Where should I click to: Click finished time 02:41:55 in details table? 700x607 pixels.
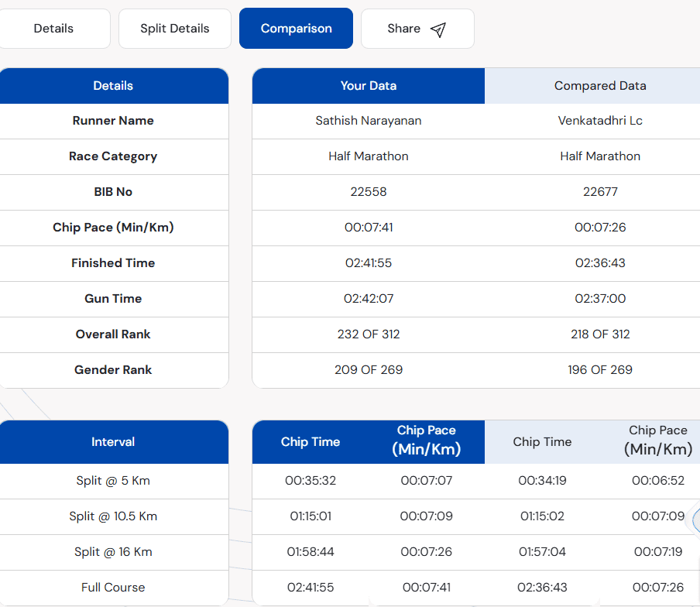pyautogui.click(x=369, y=263)
